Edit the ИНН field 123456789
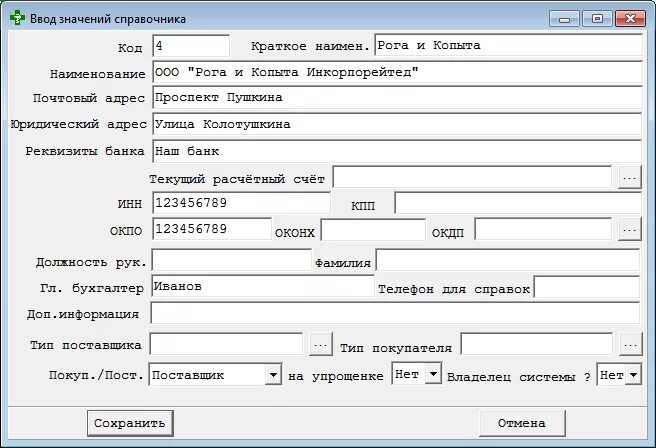This screenshot has width=656, height=448. (x=241, y=203)
